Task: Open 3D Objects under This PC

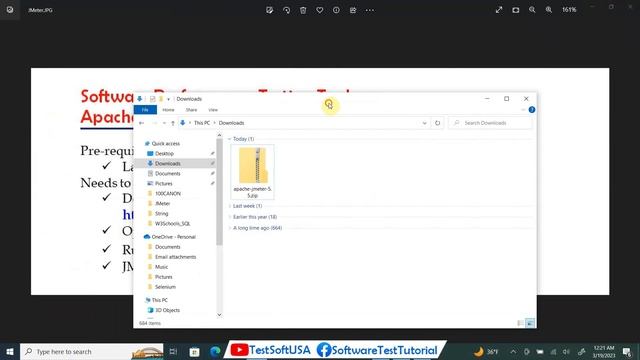Action: [167, 310]
